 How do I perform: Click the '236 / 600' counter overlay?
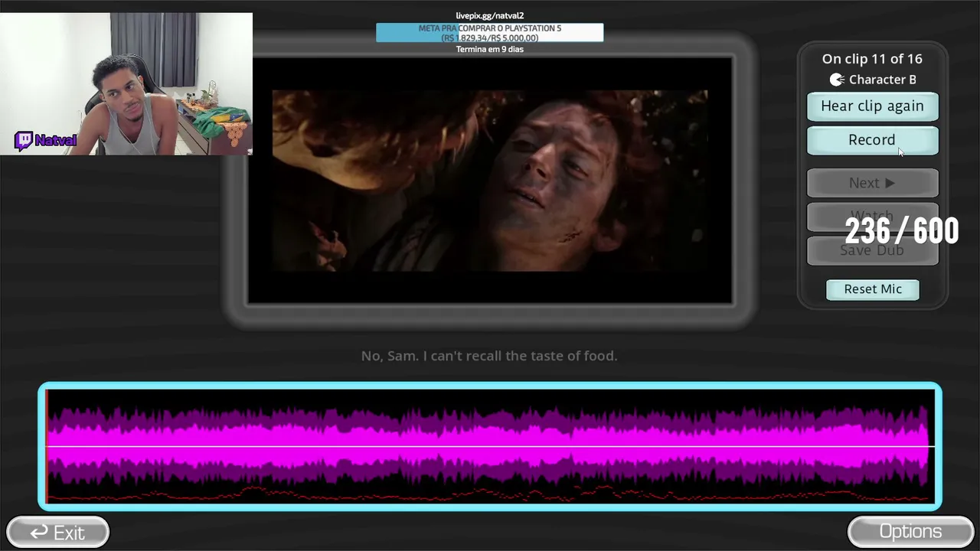pos(902,230)
